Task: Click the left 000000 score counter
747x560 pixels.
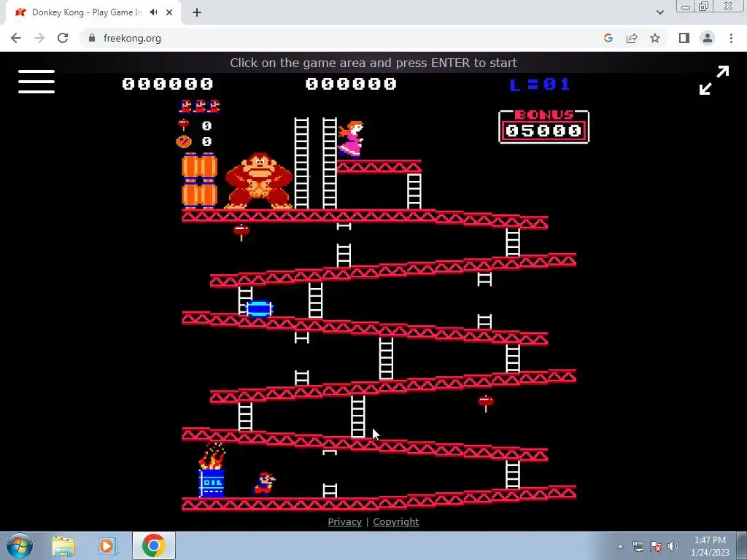Action: coord(168,84)
